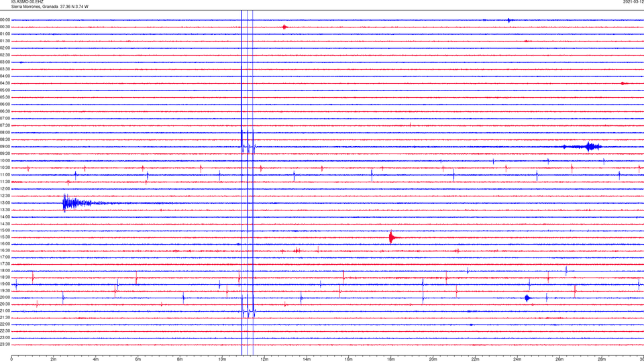
Task: Click the 20m tick label on time axis
Action: coord(433,359)
